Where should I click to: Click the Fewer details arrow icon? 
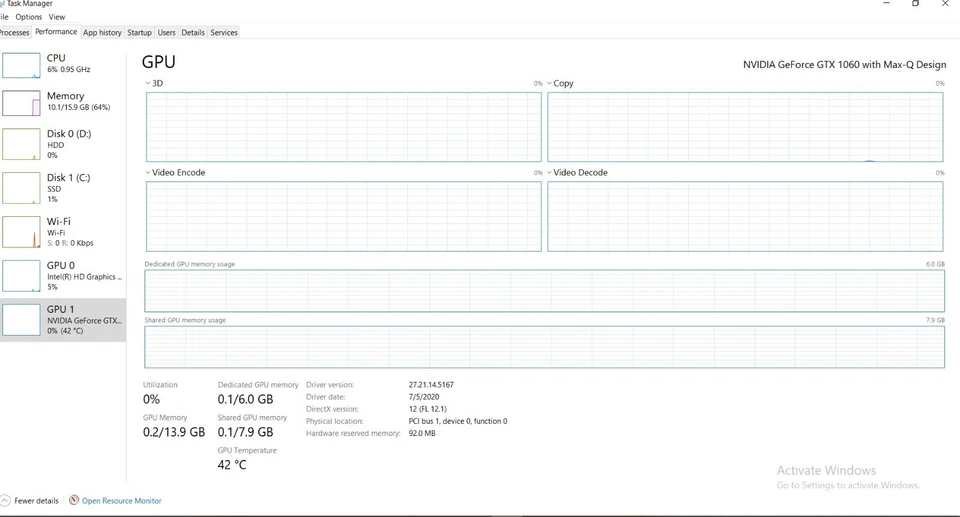(5, 500)
